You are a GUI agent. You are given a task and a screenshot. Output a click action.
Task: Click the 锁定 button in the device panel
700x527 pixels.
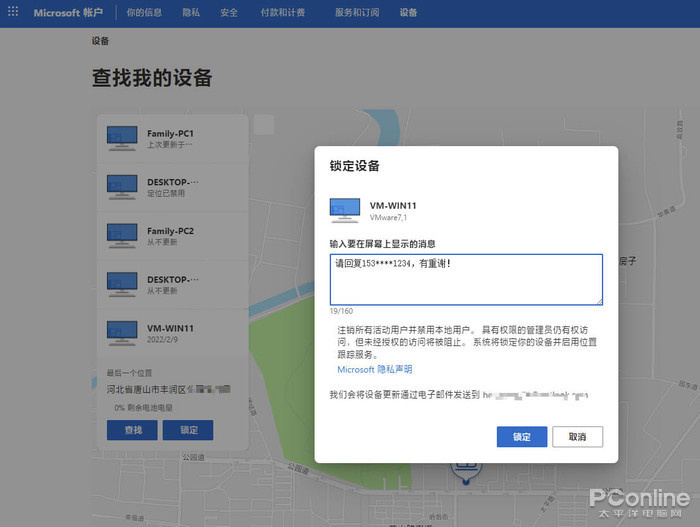tap(188, 430)
